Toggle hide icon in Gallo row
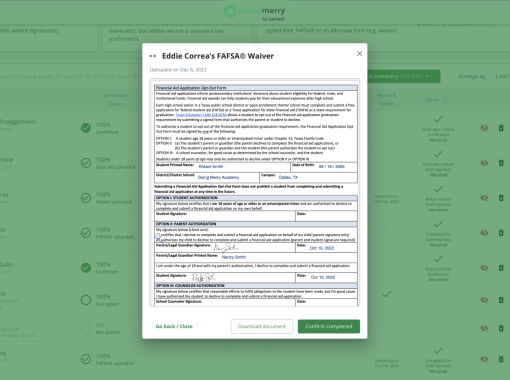This screenshot has width=510, height=380. [x=484, y=268]
